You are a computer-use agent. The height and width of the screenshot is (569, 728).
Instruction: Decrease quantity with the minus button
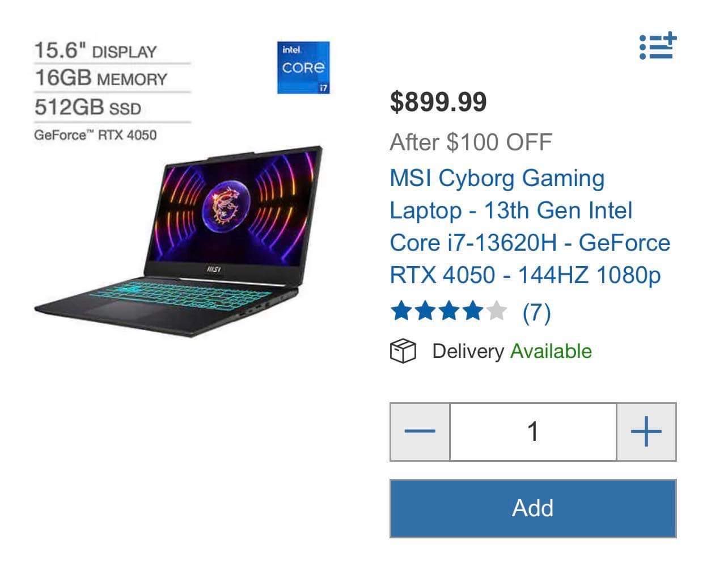click(x=420, y=432)
